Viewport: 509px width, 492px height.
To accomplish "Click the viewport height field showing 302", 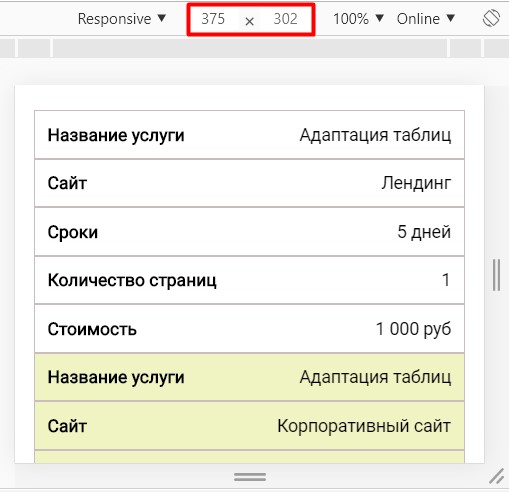I will click(x=285, y=19).
